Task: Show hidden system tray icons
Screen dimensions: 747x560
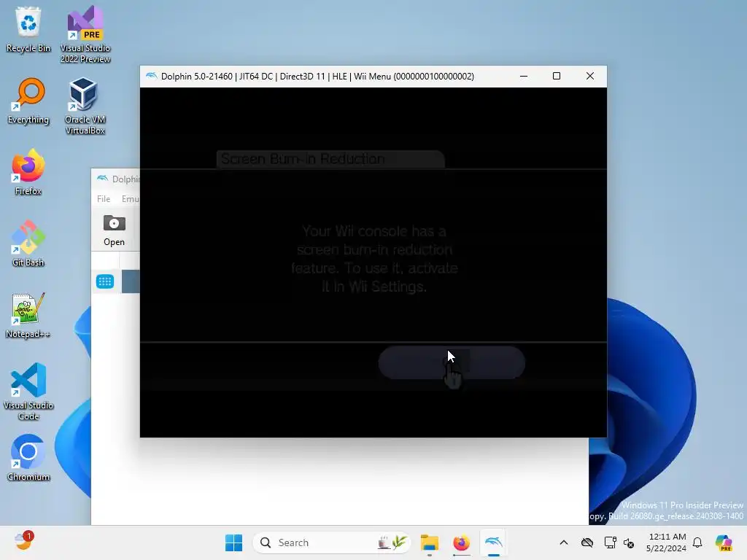Action: (564, 542)
